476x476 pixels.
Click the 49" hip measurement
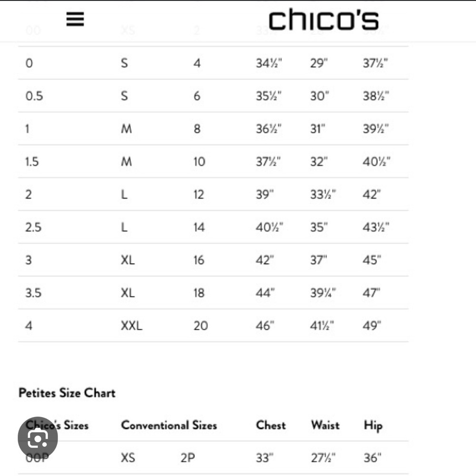click(372, 326)
